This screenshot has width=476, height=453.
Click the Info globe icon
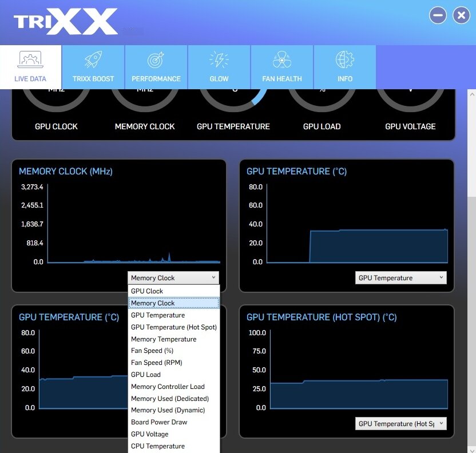tap(344, 59)
